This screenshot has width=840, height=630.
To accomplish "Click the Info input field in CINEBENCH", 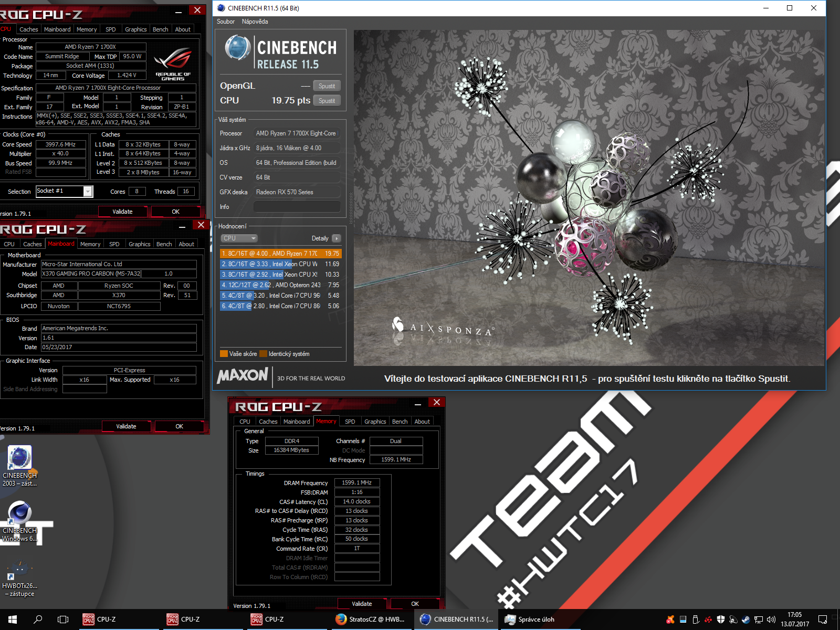I will (x=297, y=207).
